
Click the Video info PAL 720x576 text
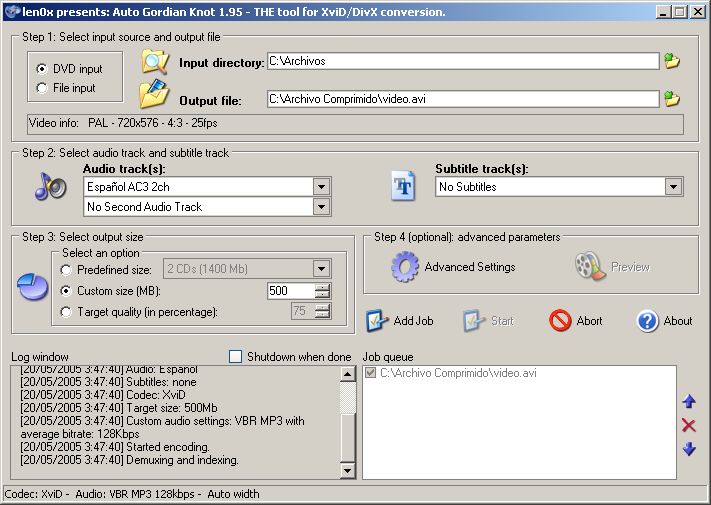coord(153,123)
